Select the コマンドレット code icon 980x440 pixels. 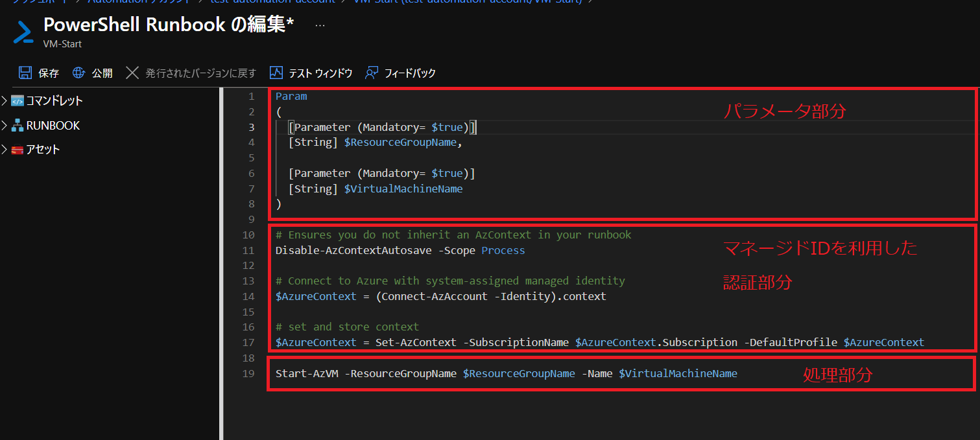(18, 101)
